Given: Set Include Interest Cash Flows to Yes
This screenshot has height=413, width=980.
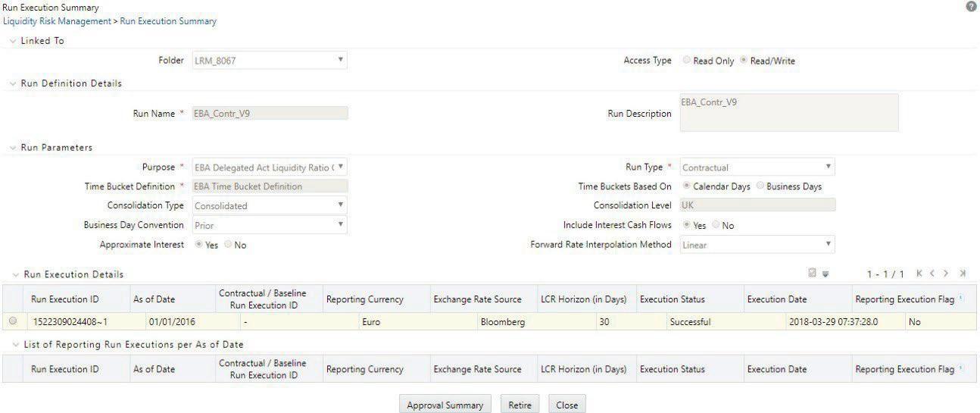Looking at the screenshot, I should [686, 225].
